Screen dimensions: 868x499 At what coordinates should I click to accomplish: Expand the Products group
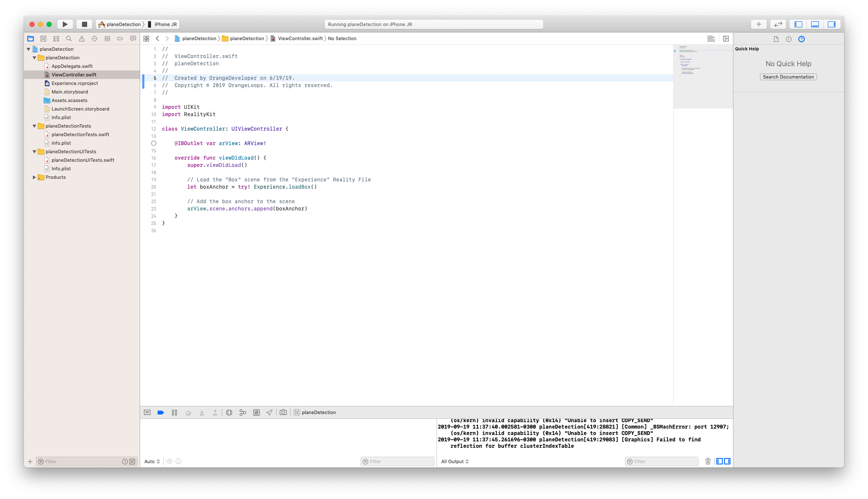(35, 177)
